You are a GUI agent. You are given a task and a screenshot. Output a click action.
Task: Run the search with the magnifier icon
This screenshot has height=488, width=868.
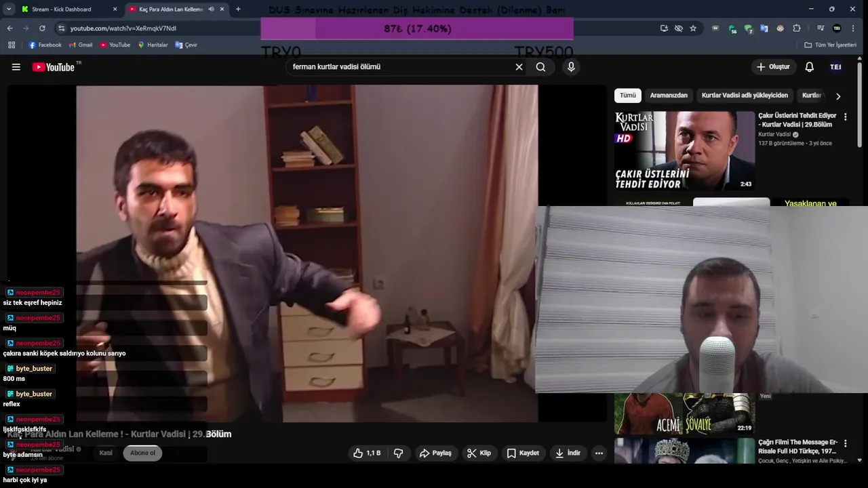540,67
